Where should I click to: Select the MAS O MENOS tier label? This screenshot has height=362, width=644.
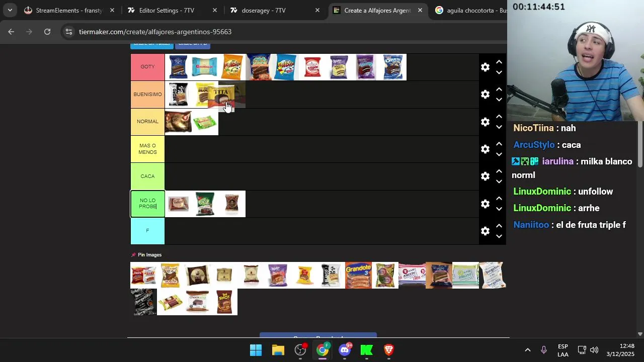point(147,149)
